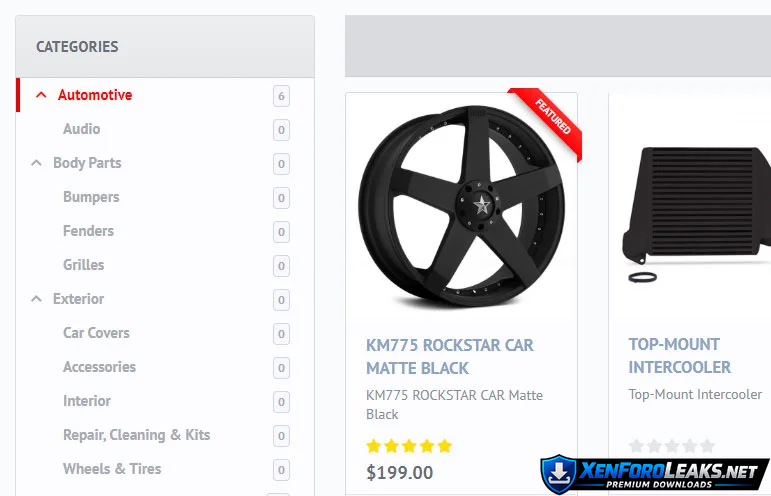Screen dimensions: 771x496
Task: Open the Fenders category
Action: coord(88,231)
